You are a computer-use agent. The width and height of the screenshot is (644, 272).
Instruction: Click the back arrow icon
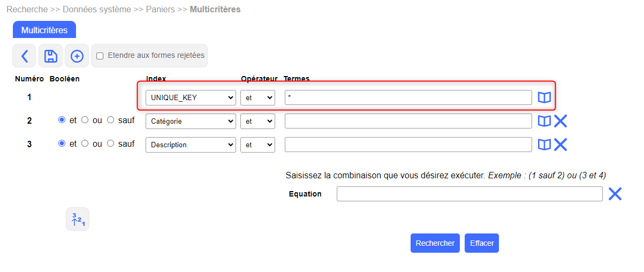pyautogui.click(x=24, y=56)
